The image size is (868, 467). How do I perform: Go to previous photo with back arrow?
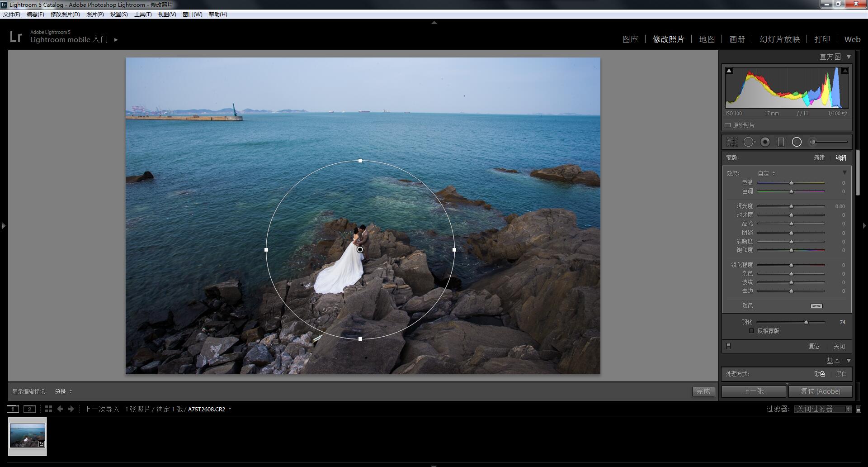(60, 409)
